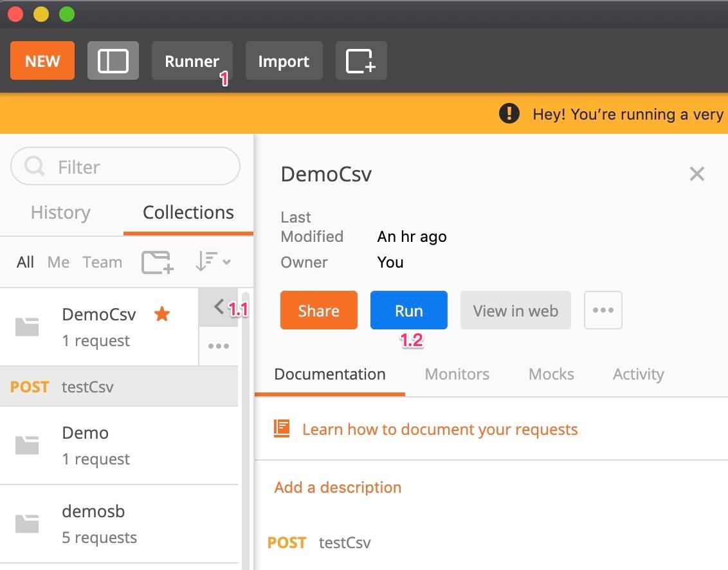Open new window/tab icon in toolbar
Screen dimensions: 728x570
(361, 61)
